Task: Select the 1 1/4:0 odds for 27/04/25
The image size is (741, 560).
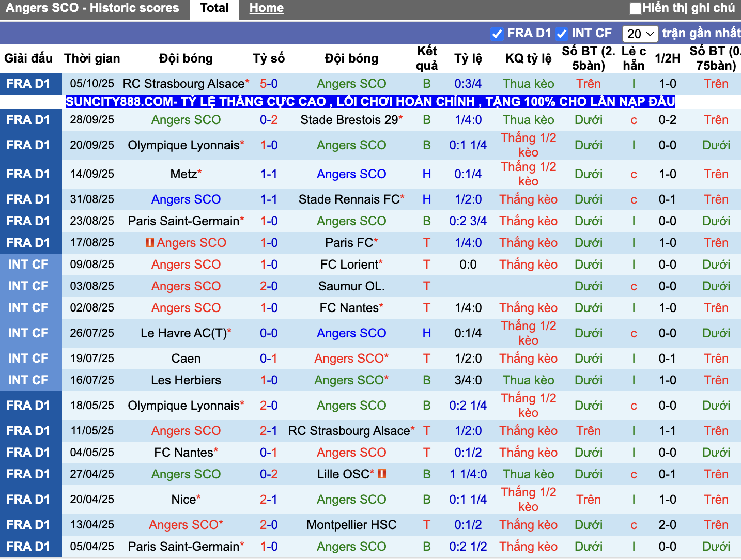Action: (x=468, y=474)
